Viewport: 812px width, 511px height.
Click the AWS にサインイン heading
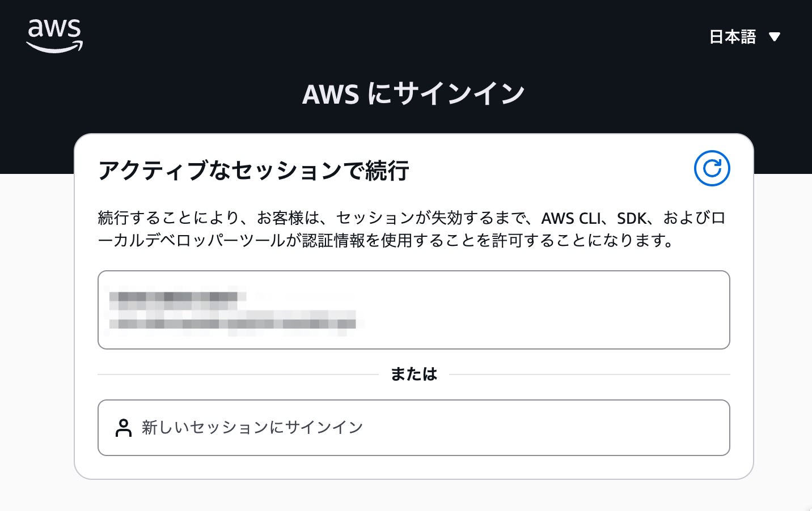pos(413,93)
